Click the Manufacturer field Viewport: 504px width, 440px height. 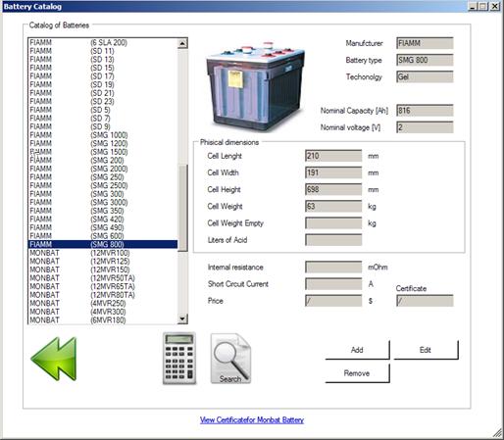pos(425,43)
